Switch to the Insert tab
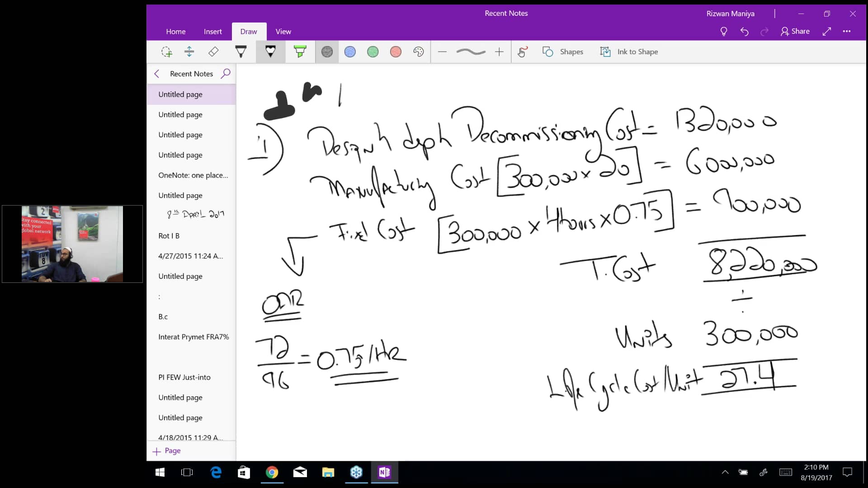868x488 pixels. [x=213, y=31]
